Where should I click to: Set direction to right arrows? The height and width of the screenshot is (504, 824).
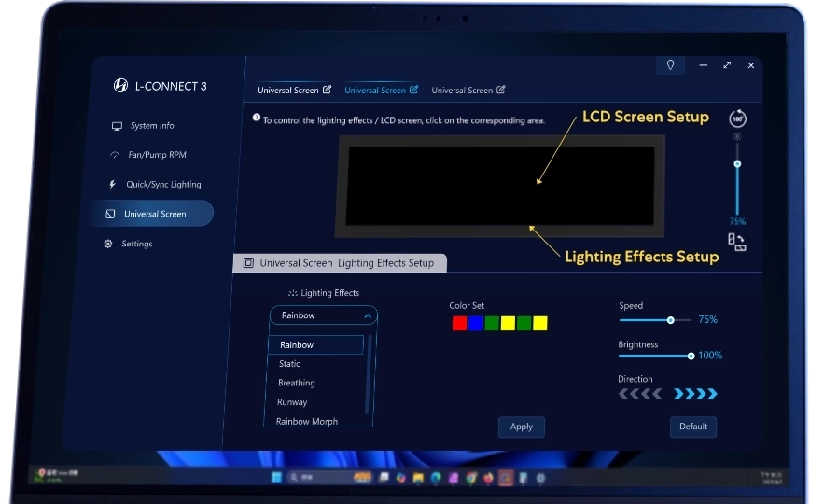coord(695,394)
